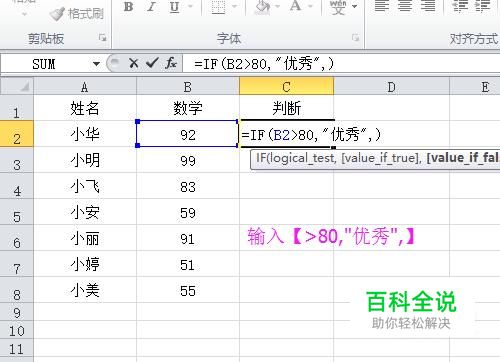Open the phonetic guide dropdown arrow

[x=355, y=7]
